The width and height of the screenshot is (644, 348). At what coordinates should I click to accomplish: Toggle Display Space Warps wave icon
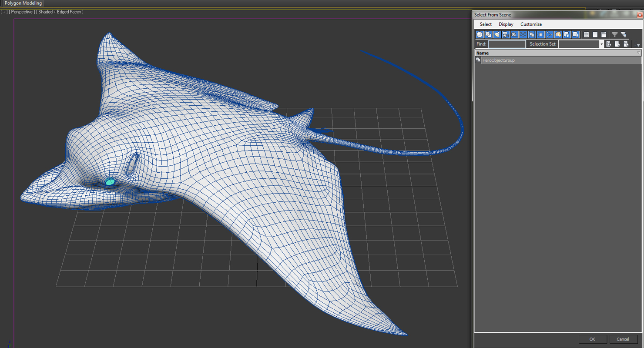[523, 34]
